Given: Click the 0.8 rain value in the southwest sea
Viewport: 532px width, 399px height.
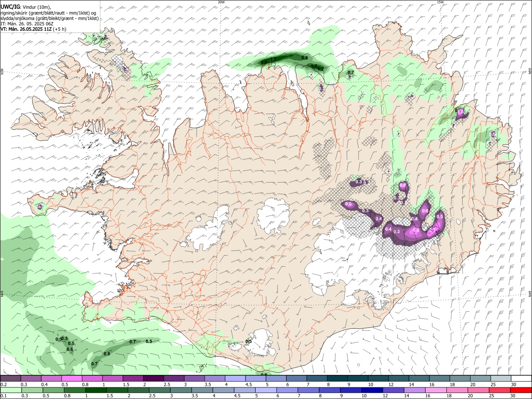Looking at the screenshot, I should (x=107, y=354).
